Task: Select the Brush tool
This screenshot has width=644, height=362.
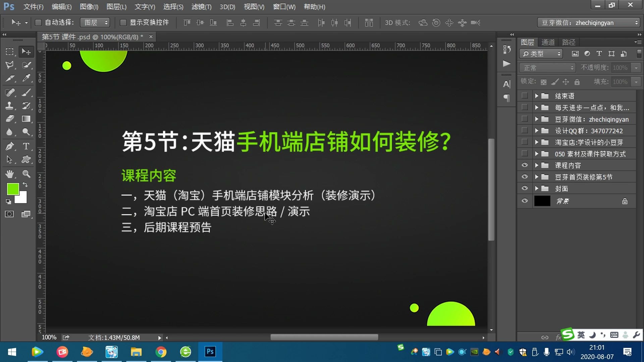Action: coord(26,92)
